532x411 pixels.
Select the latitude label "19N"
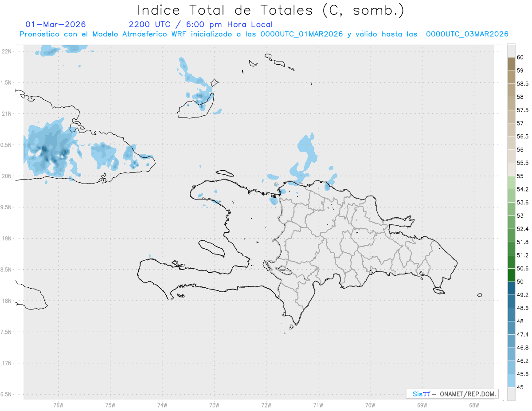point(6,239)
